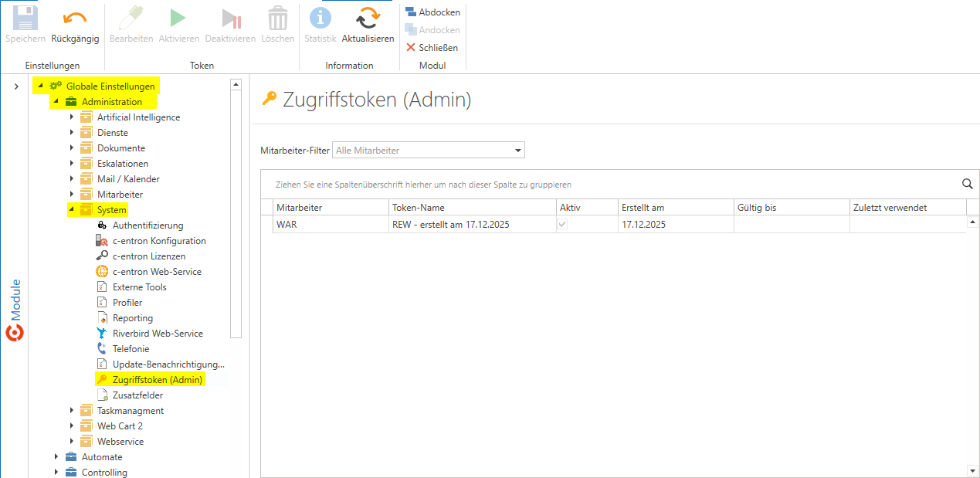
Task: Expand the Dokumente folder arrow
Action: tap(72, 148)
